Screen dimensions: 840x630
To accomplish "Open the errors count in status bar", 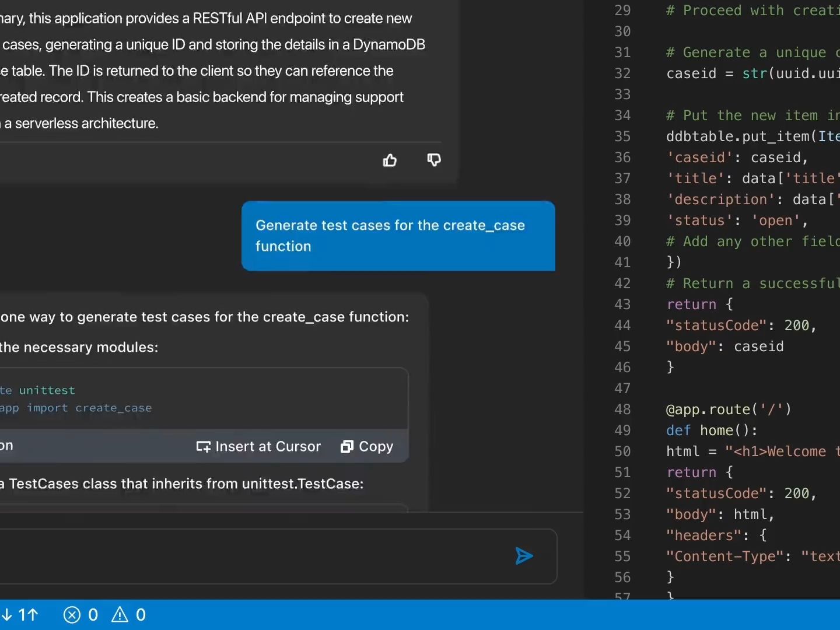I will coord(80,615).
